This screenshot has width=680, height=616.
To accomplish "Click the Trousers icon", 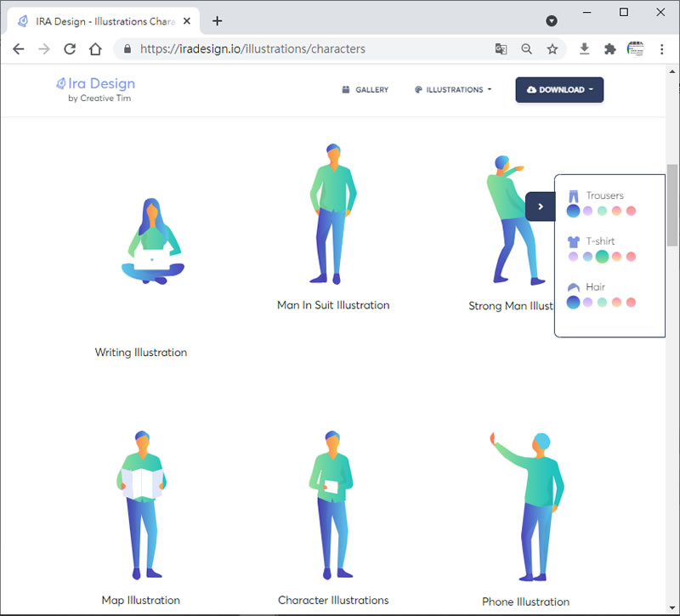I will coord(574,196).
